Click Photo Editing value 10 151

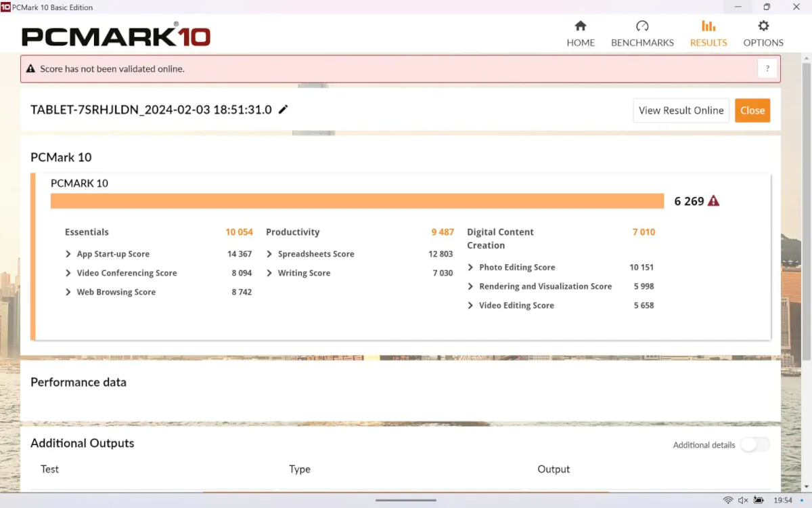pos(641,268)
